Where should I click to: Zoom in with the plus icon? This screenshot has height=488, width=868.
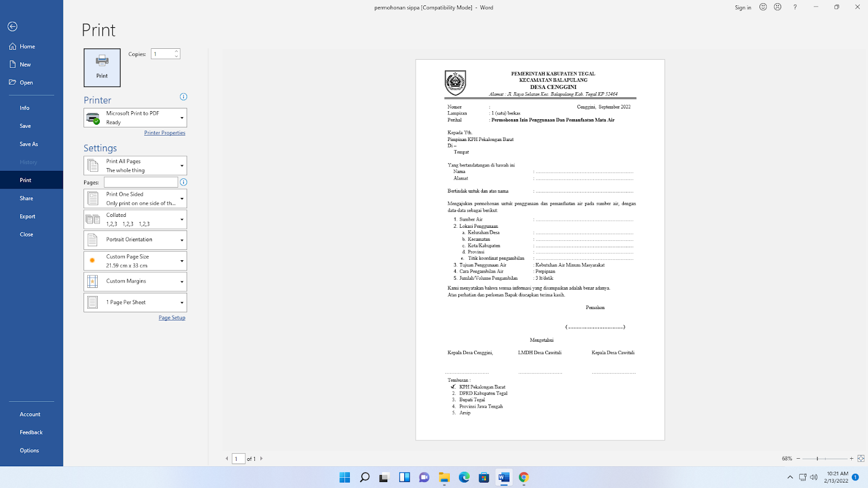(x=852, y=459)
